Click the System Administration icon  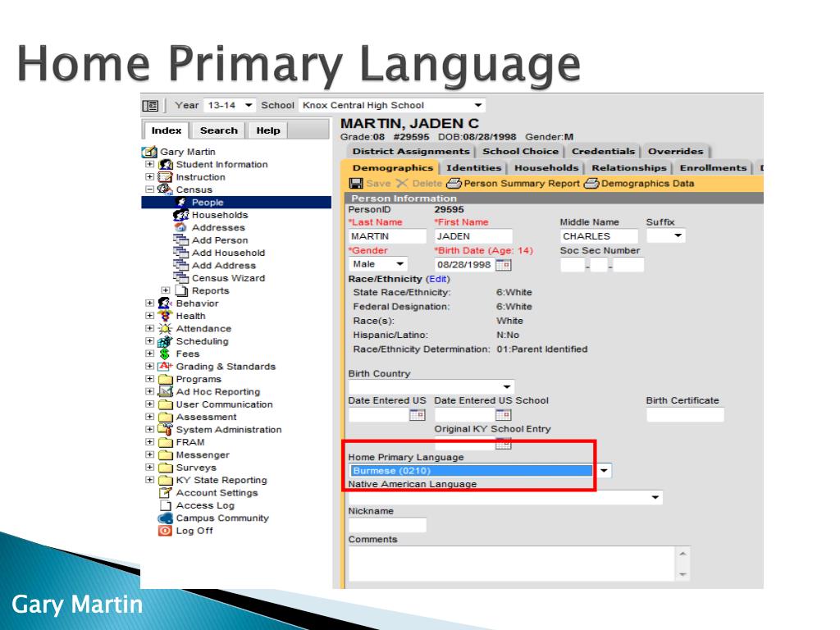(165, 429)
